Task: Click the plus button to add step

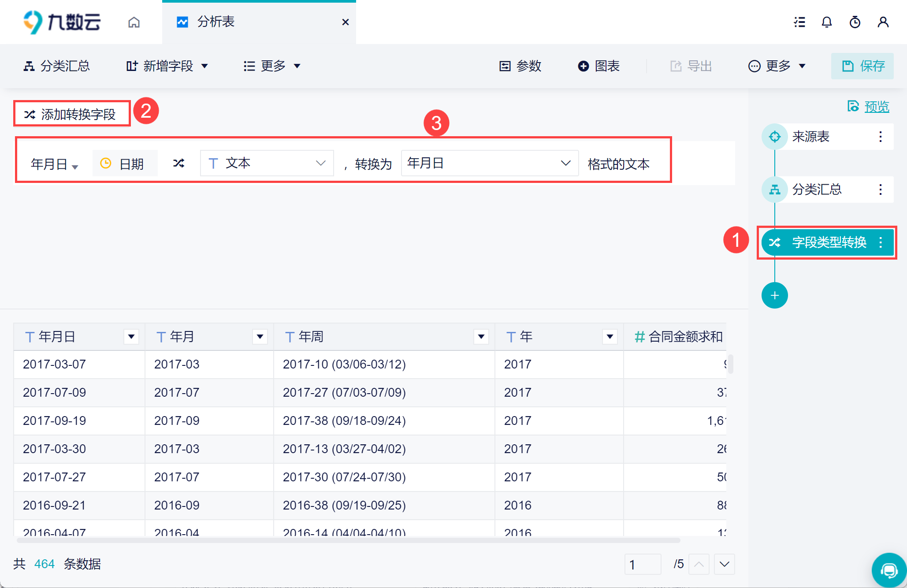Action: click(x=774, y=295)
